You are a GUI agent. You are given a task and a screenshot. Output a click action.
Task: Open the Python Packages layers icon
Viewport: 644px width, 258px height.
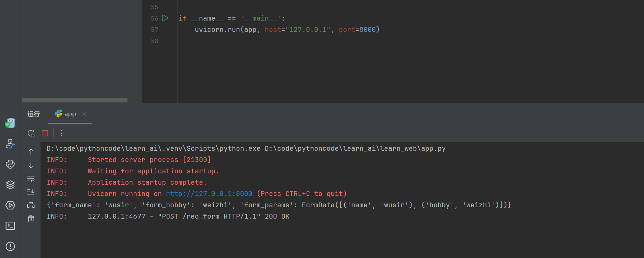[x=10, y=185]
